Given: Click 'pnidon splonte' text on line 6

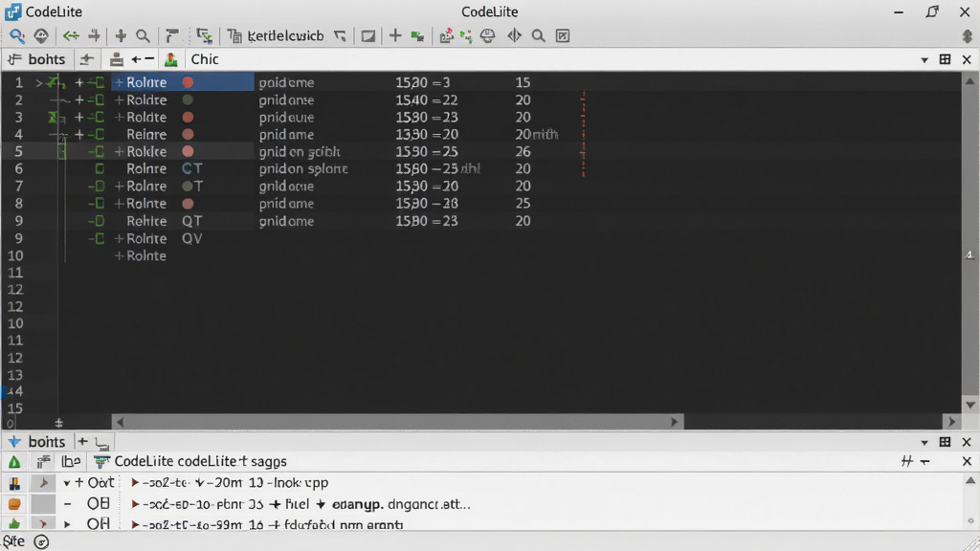Looking at the screenshot, I should tap(303, 168).
